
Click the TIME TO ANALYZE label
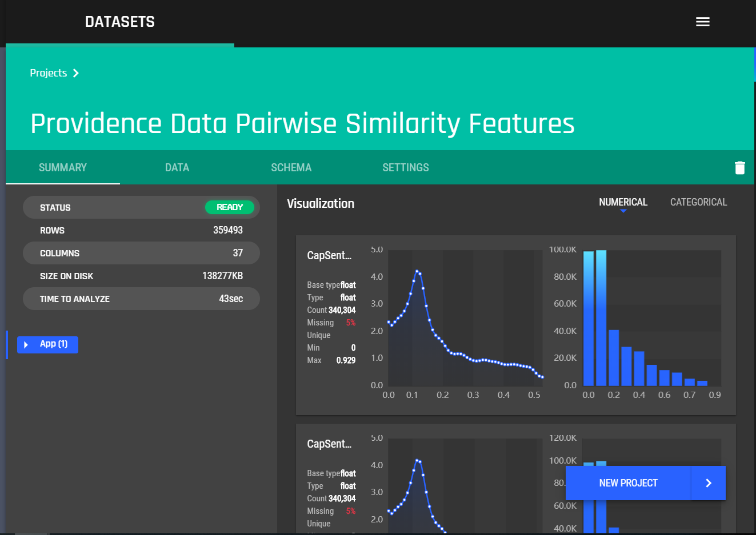point(75,299)
